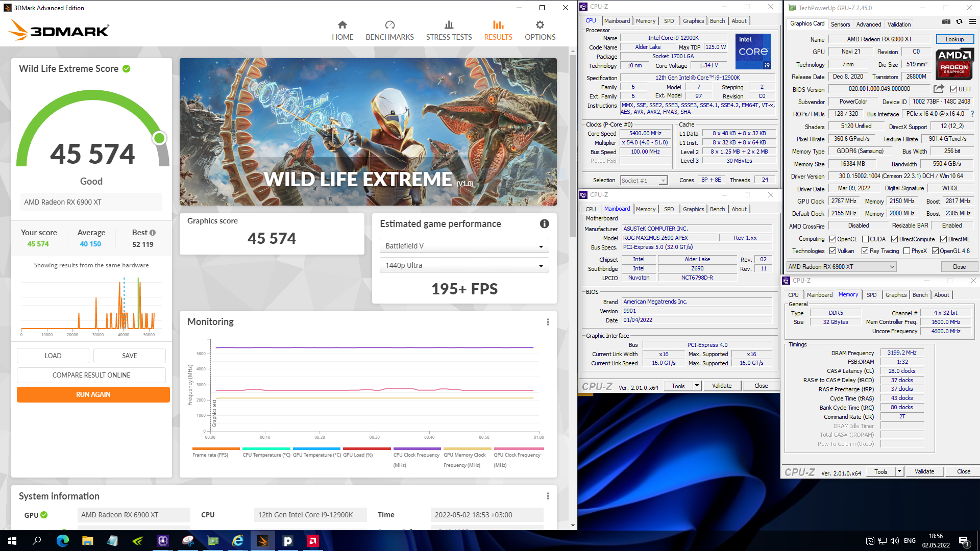980x551 pixels.
Task: Switch to Sensors tab in GPU-Z
Action: [840, 24]
